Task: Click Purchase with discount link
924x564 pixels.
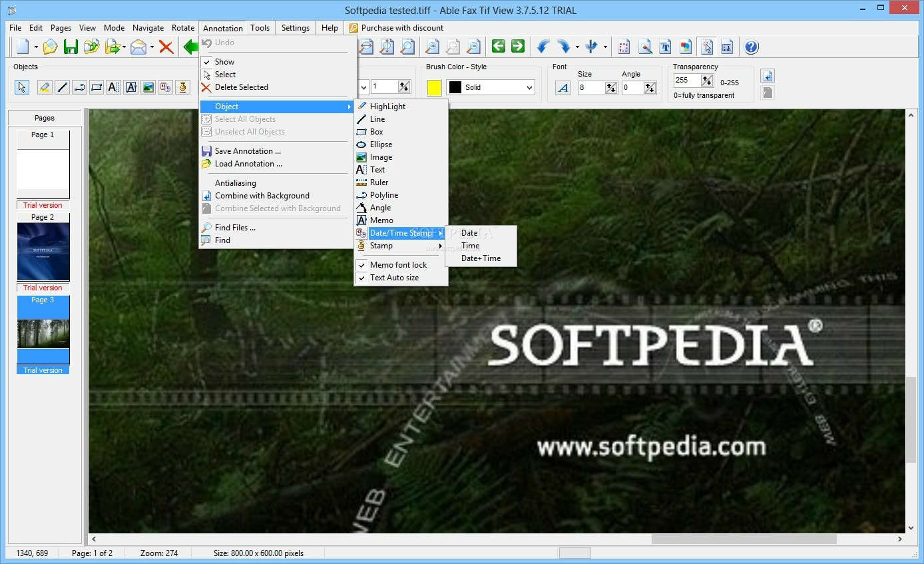Action: point(401,28)
